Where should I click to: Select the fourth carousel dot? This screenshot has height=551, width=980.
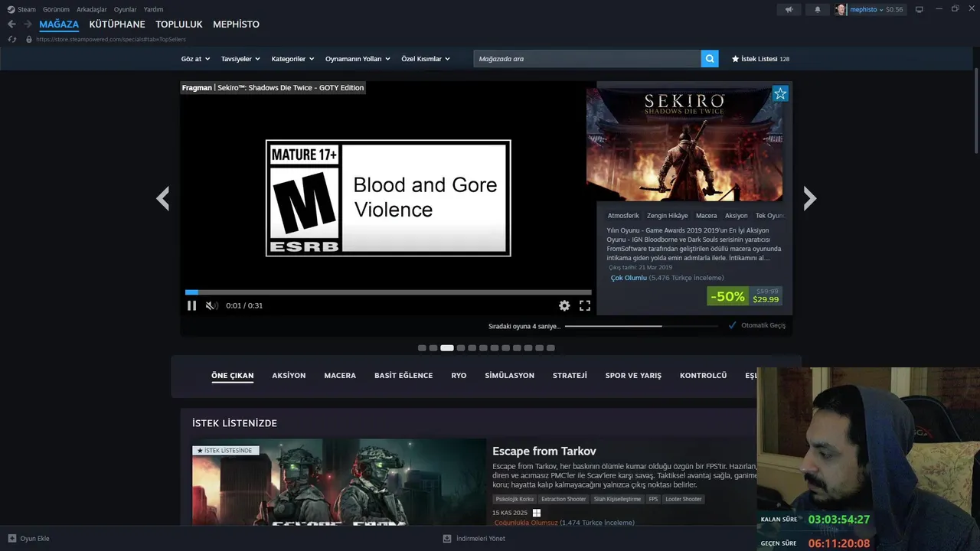click(461, 347)
